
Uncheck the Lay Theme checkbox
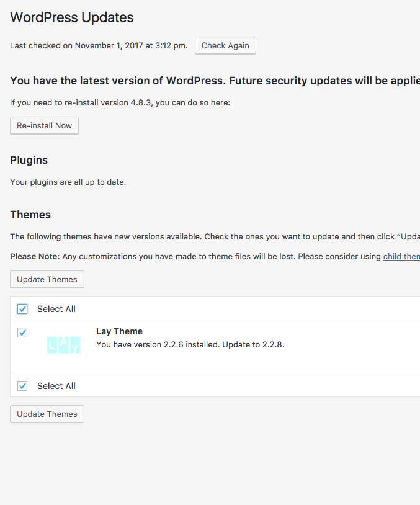23,333
